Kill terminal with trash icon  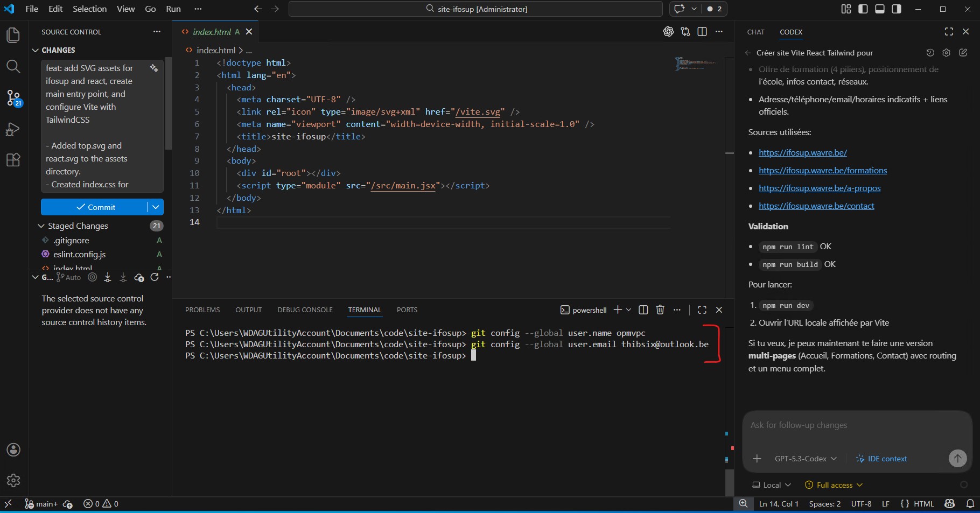660,310
